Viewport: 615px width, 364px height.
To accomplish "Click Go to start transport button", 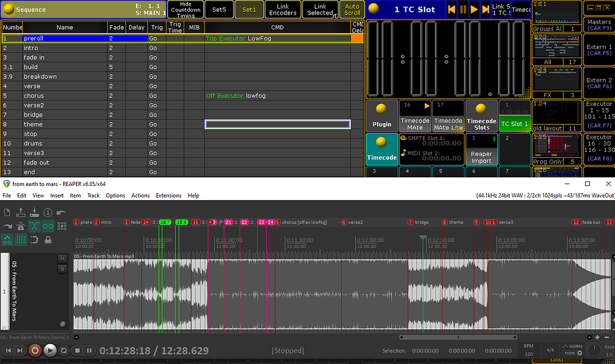I will coord(8,351).
